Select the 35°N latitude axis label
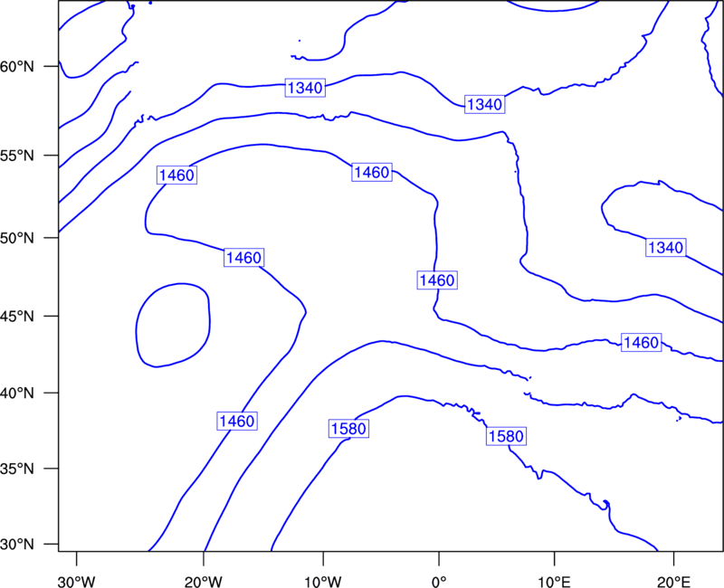The image size is (724, 588). tap(17, 469)
